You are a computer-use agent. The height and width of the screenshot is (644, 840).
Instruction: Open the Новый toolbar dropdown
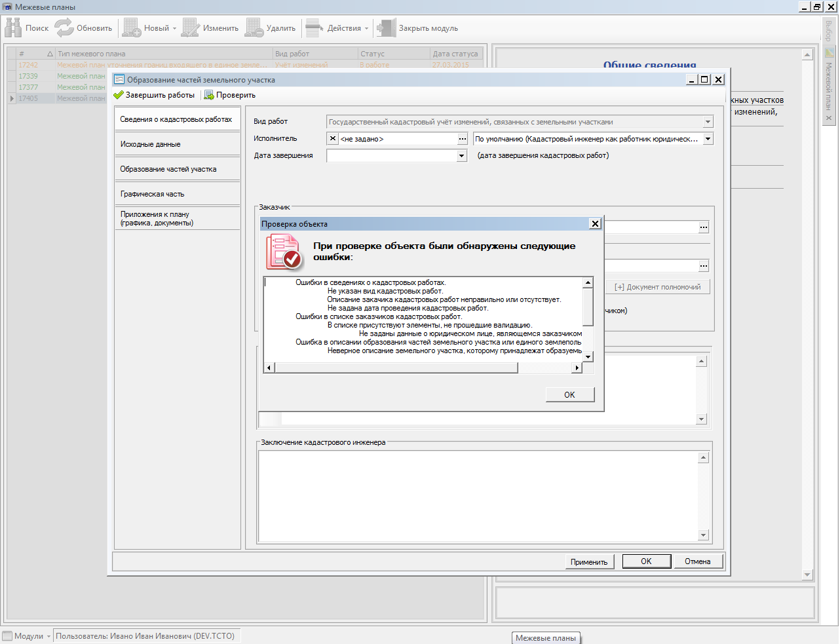pos(174,28)
